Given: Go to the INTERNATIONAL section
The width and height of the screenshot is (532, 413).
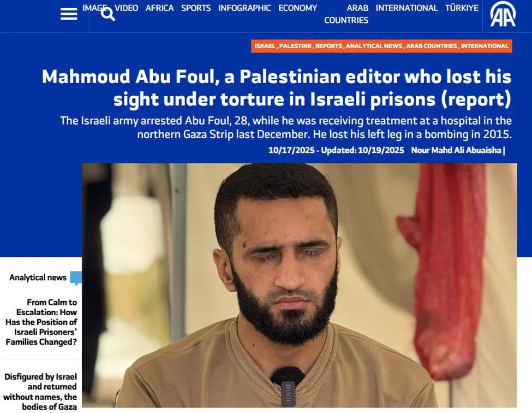Looking at the screenshot, I should tap(407, 8).
